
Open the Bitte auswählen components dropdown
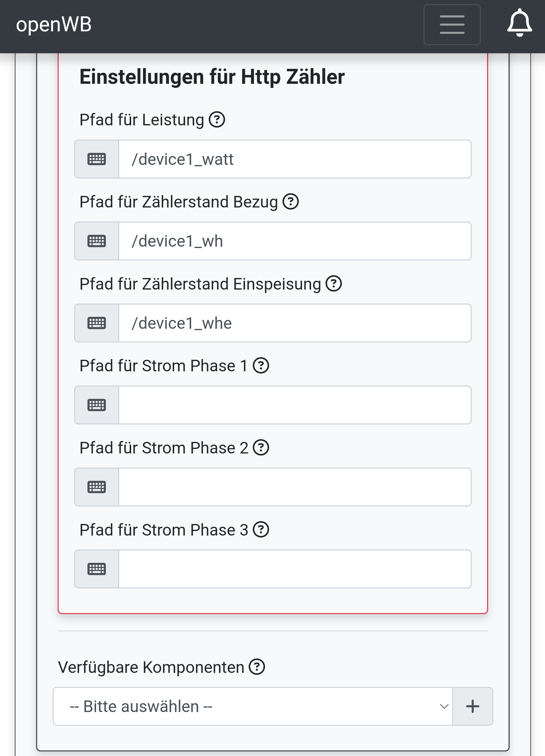pos(253,706)
